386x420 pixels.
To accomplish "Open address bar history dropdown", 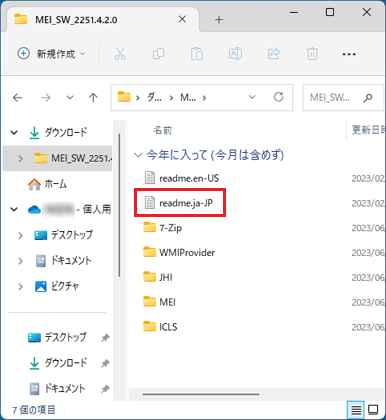I will (252, 97).
